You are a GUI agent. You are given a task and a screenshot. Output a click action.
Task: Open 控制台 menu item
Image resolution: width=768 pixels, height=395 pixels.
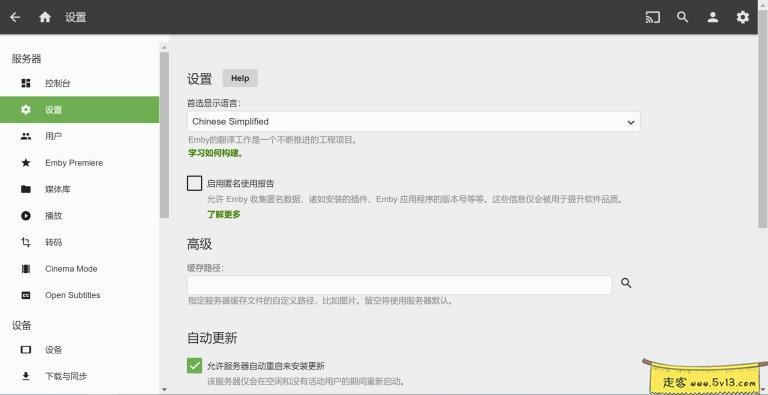click(79, 83)
